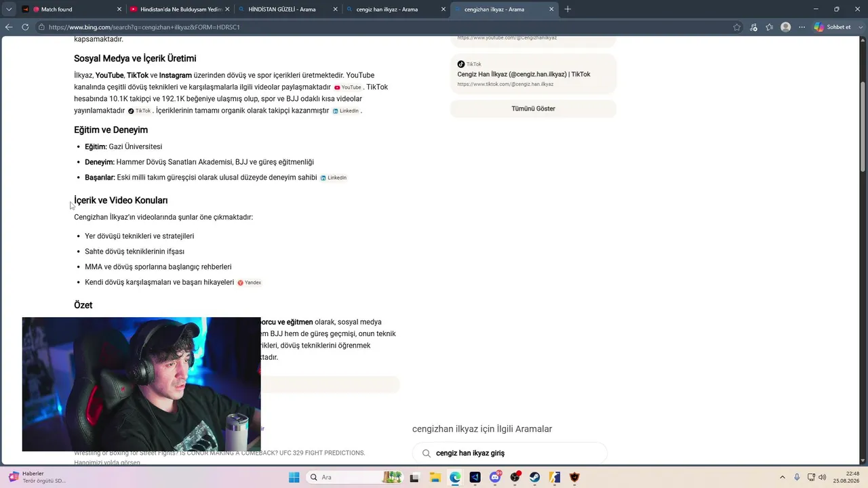The height and width of the screenshot is (488, 868).
Task: Go back to the previous page
Action: click(x=9, y=27)
